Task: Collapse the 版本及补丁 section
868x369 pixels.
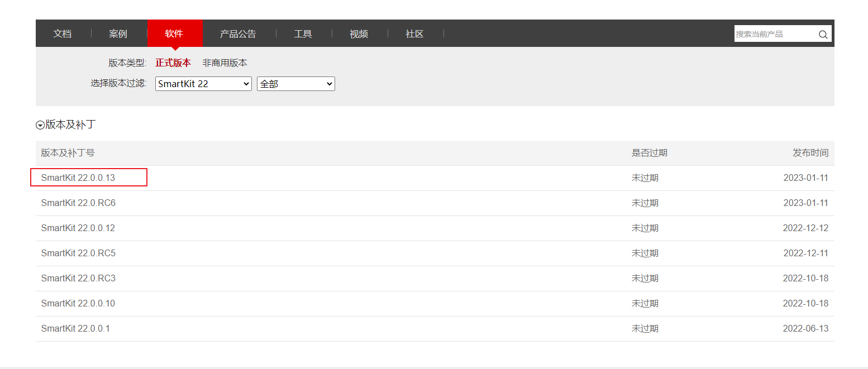Action: [x=40, y=125]
